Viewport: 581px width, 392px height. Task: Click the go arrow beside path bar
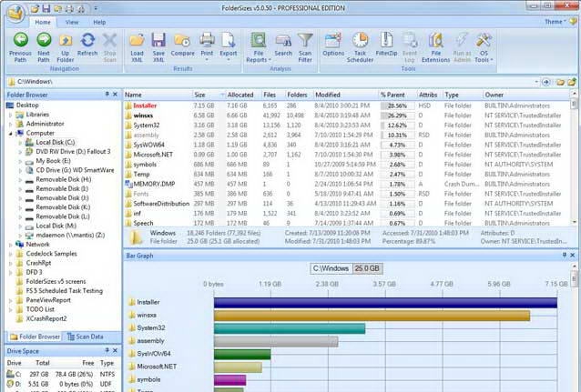tap(545, 82)
